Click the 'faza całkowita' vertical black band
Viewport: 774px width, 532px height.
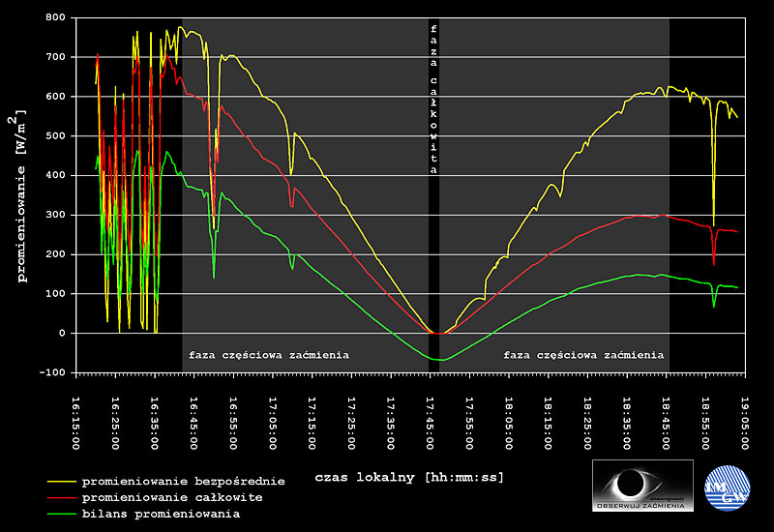[433, 195]
